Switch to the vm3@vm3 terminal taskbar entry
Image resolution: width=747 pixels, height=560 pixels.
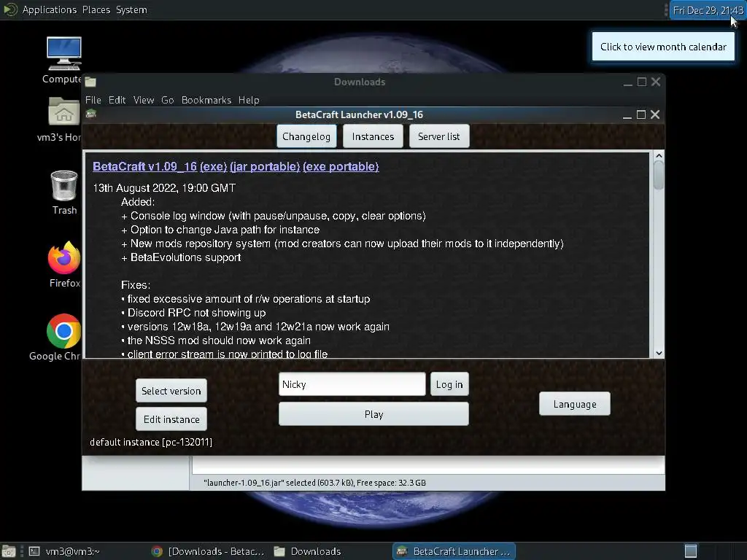(64, 551)
